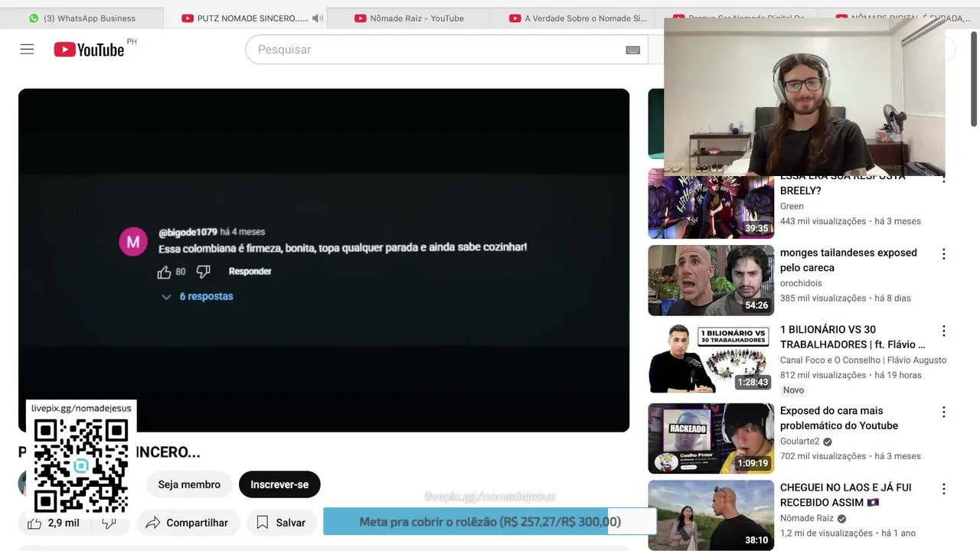The height and width of the screenshot is (551, 980).
Task: Open options for CHEGUEI NO LAOS video
Action: click(x=943, y=489)
